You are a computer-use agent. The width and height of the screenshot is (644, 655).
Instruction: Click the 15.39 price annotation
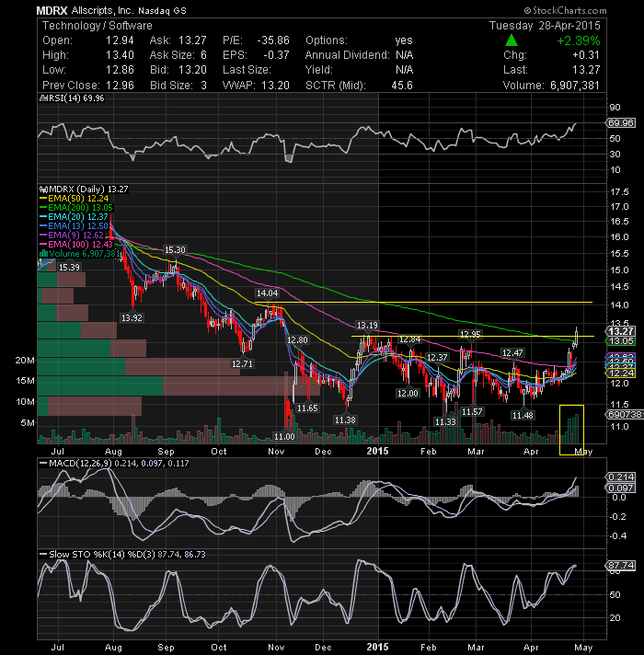point(69,267)
